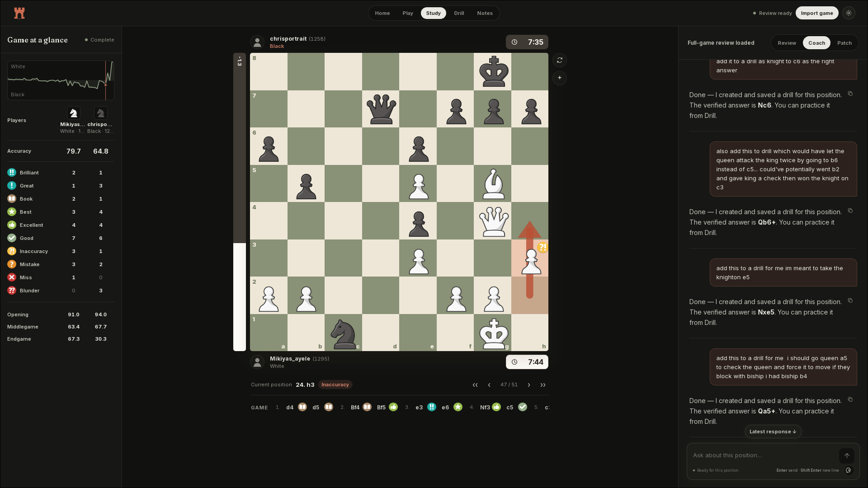Select move 1. d4 in move list
The image size is (868, 488).
[290, 408]
